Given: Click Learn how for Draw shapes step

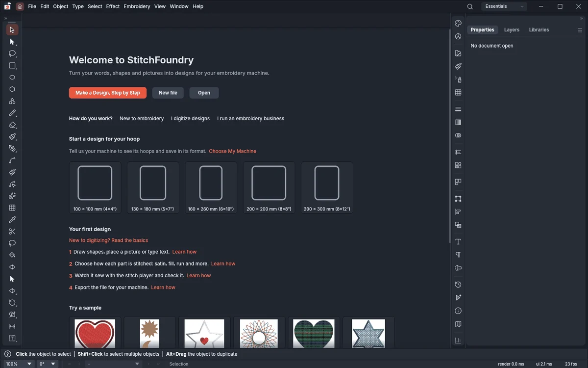Looking at the screenshot, I should tap(185, 252).
